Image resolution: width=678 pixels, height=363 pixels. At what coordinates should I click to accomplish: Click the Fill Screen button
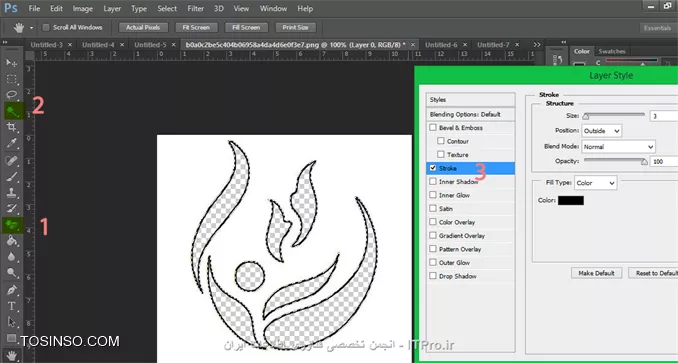coord(246,28)
